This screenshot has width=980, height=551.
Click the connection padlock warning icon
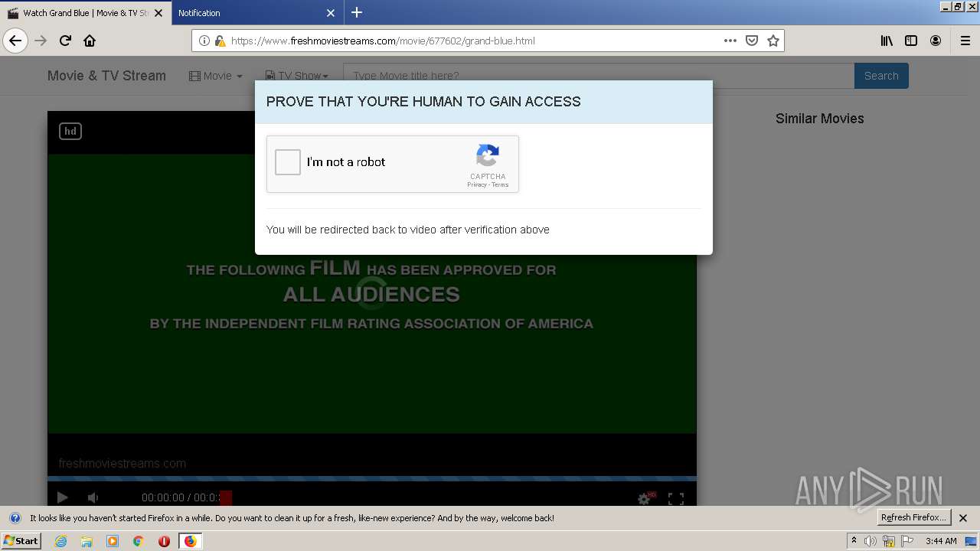coord(220,41)
